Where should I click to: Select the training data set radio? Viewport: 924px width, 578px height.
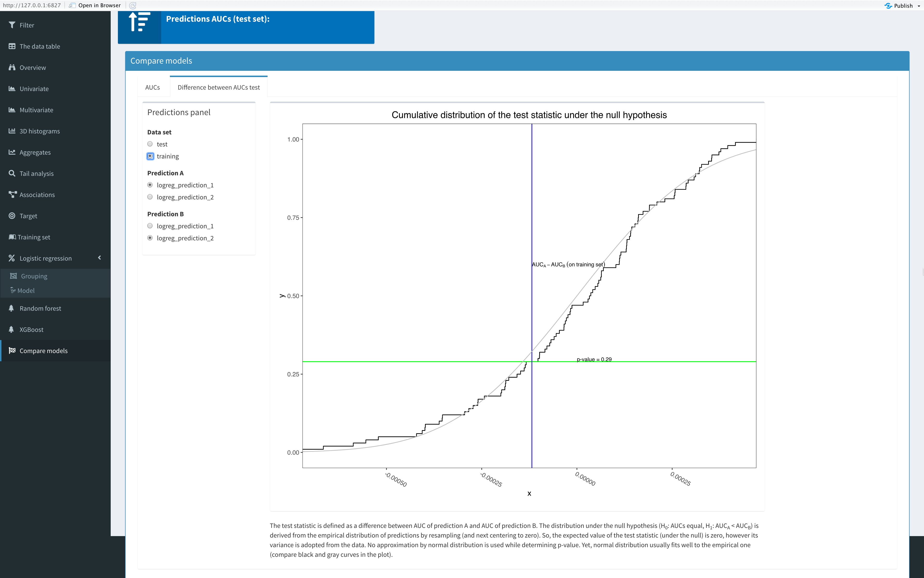click(150, 156)
